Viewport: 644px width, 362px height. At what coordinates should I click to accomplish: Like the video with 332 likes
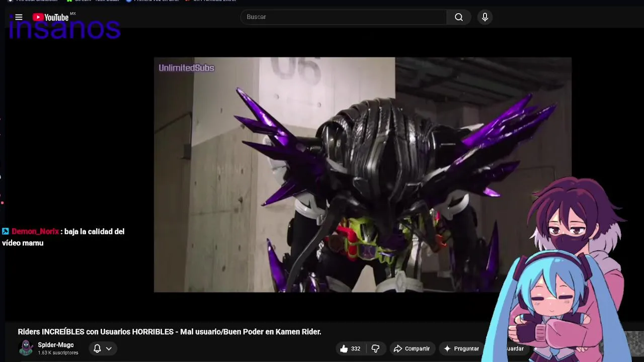[x=350, y=348]
